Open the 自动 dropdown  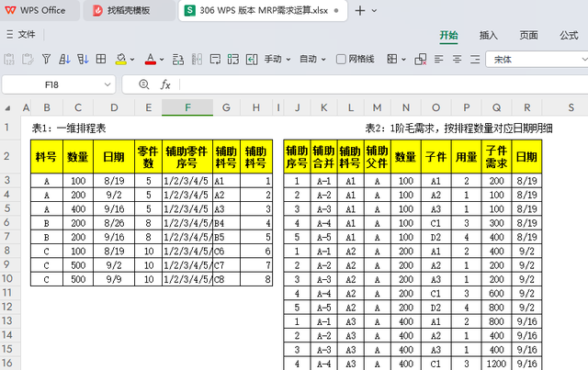point(312,60)
